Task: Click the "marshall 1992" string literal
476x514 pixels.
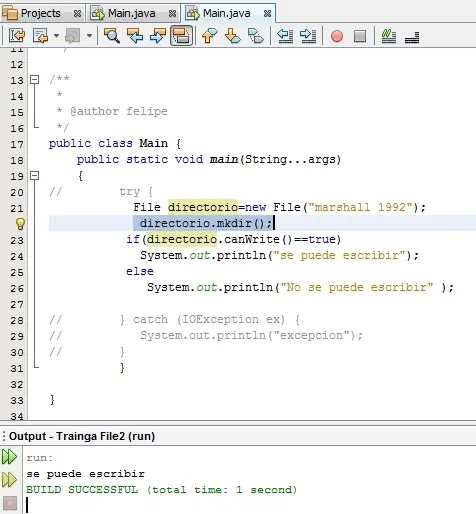Action: [x=361, y=207]
